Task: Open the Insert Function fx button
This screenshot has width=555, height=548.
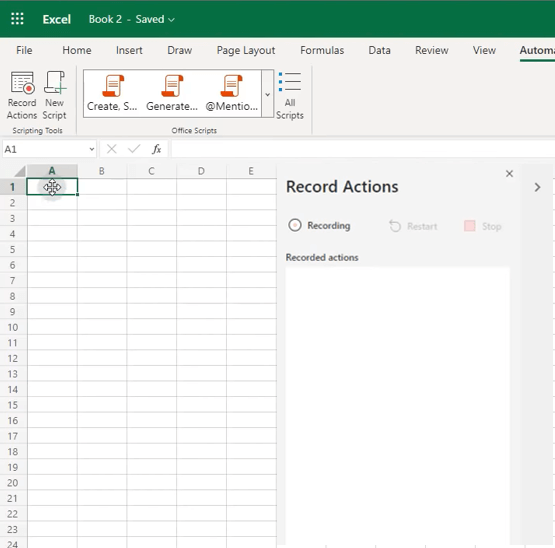Action: pos(156,149)
